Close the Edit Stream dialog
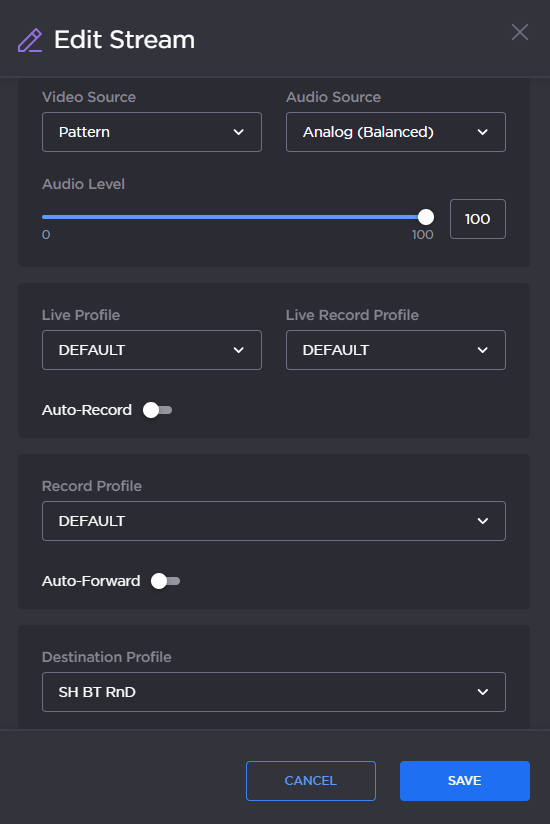 [x=520, y=32]
